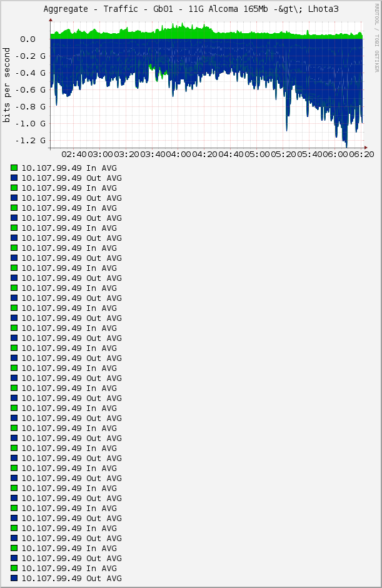Click the topmost '10.107.99.49 In AVG' legend text
This screenshot has width=382, height=588.
pos(69,168)
